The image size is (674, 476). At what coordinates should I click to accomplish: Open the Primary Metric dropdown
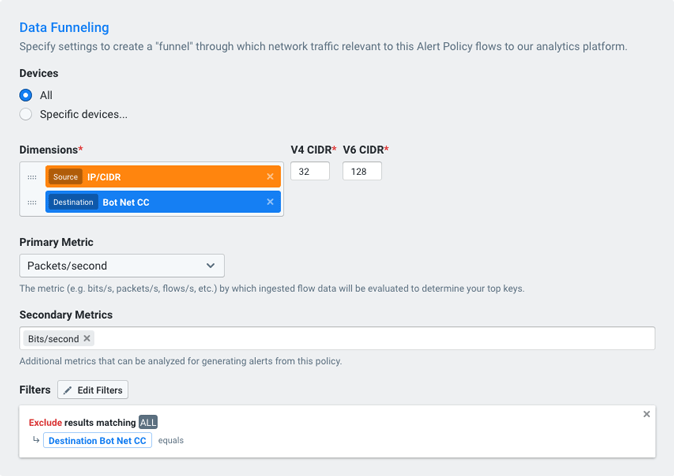(x=122, y=266)
